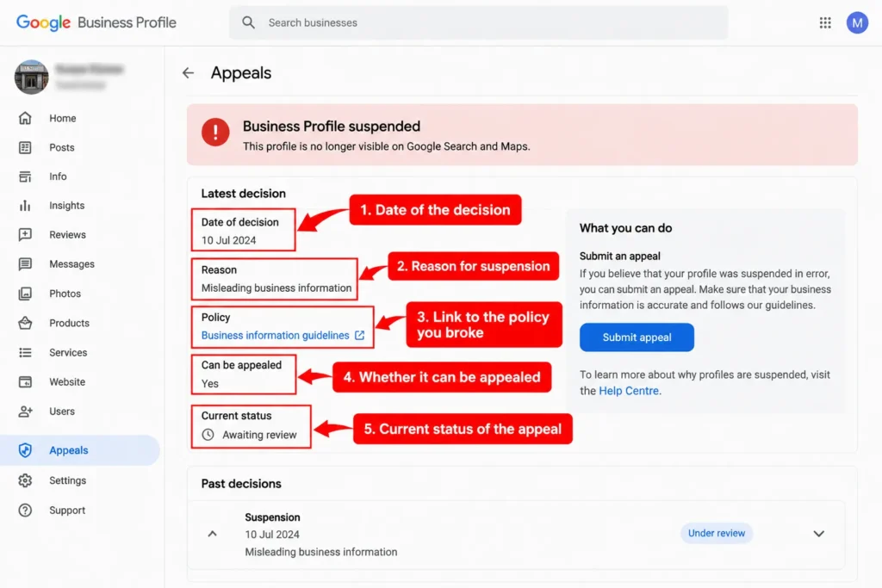The height and width of the screenshot is (588, 882).
Task: Click the Products basket icon
Action: (x=25, y=323)
